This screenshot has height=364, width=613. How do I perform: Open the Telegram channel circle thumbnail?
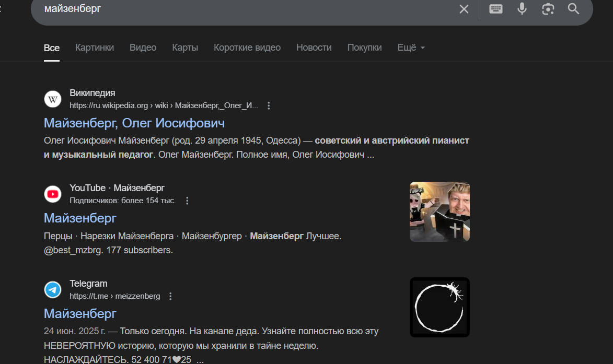click(439, 308)
